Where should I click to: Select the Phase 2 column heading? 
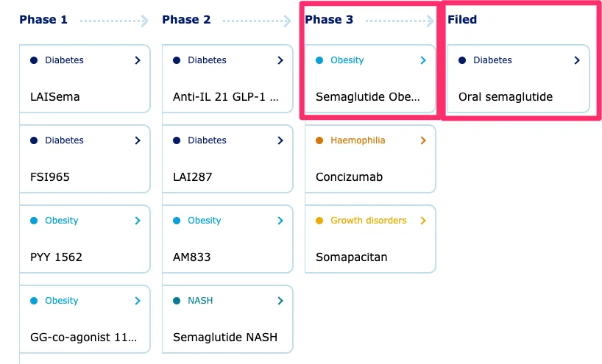coord(186,20)
